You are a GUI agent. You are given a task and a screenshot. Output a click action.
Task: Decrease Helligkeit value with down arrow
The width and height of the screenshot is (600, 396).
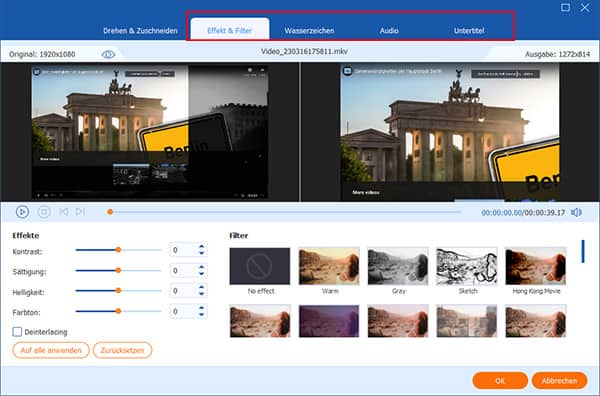(x=202, y=294)
